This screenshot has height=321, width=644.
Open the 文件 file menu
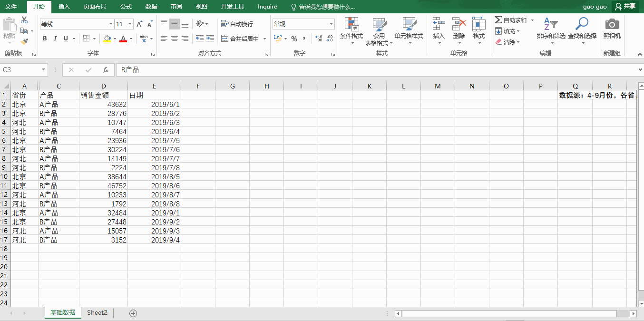[11, 7]
